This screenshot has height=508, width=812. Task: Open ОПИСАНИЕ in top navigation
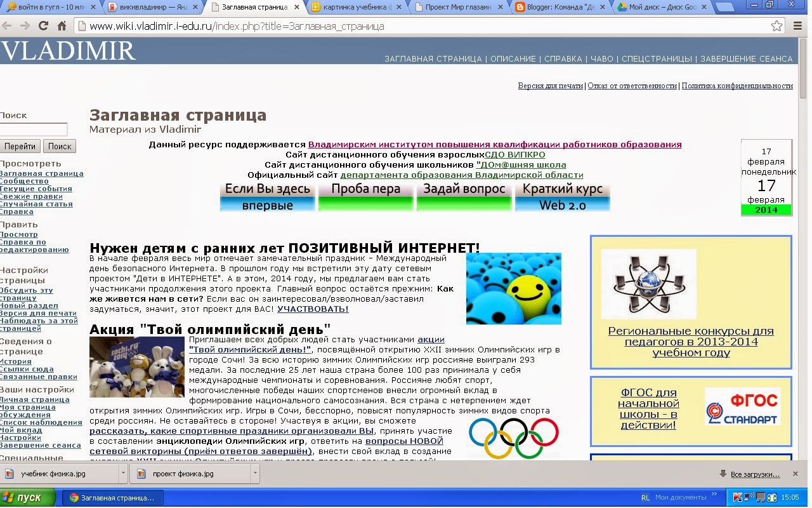pos(513,59)
